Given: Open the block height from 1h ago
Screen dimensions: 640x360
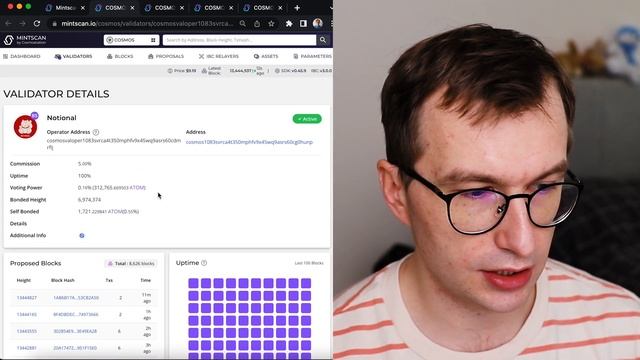Looking at the screenshot, I should point(27,315).
